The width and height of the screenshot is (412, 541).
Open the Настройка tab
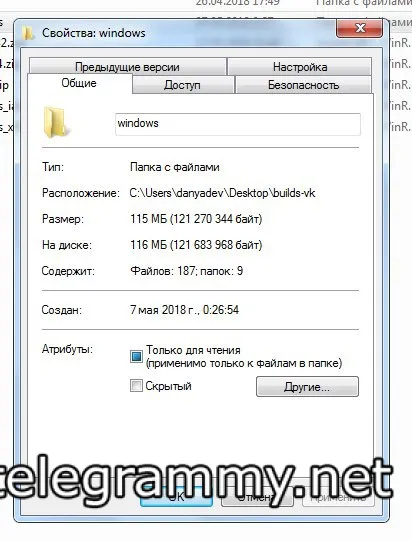click(300, 66)
